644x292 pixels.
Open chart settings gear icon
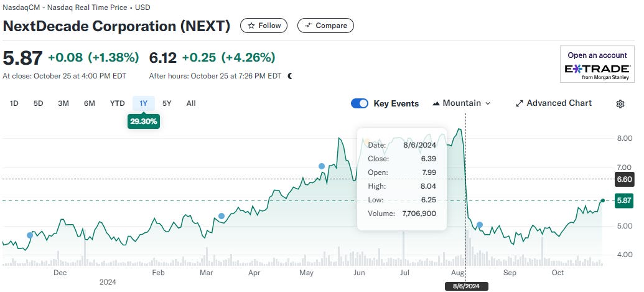point(620,104)
